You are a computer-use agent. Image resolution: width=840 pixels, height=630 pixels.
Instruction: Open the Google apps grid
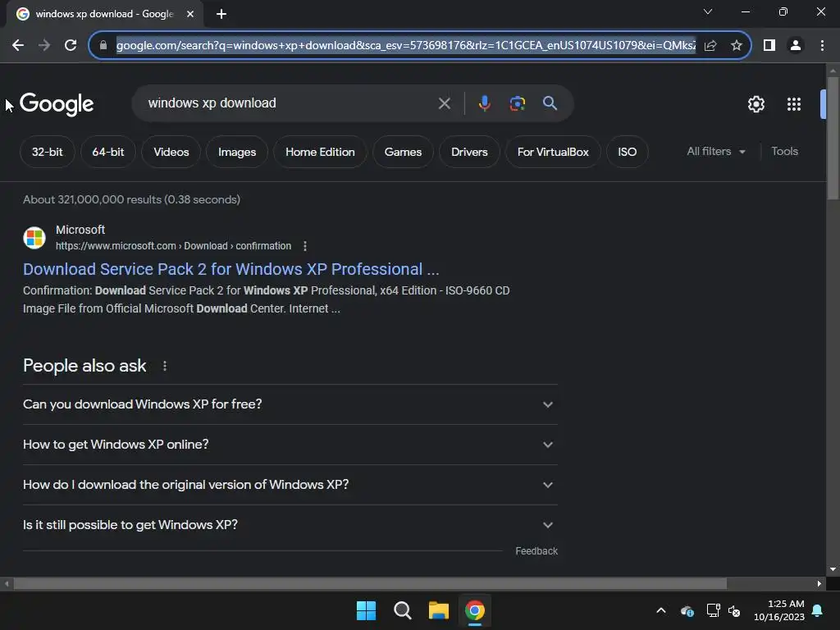point(794,104)
